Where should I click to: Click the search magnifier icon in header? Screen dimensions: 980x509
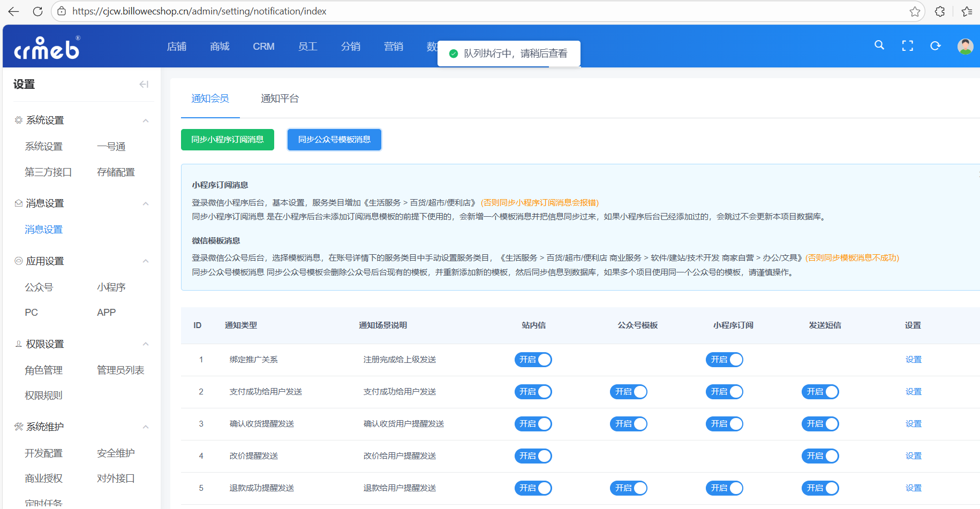coord(879,45)
